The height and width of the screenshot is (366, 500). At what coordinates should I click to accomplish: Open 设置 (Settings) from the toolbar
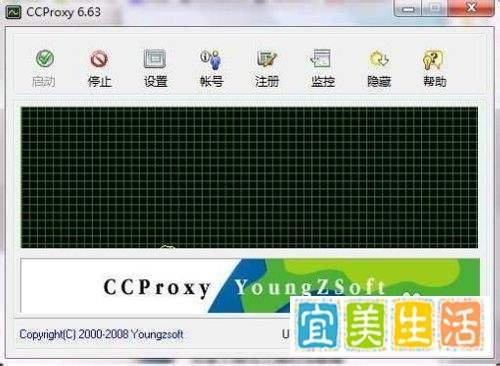point(155,59)
